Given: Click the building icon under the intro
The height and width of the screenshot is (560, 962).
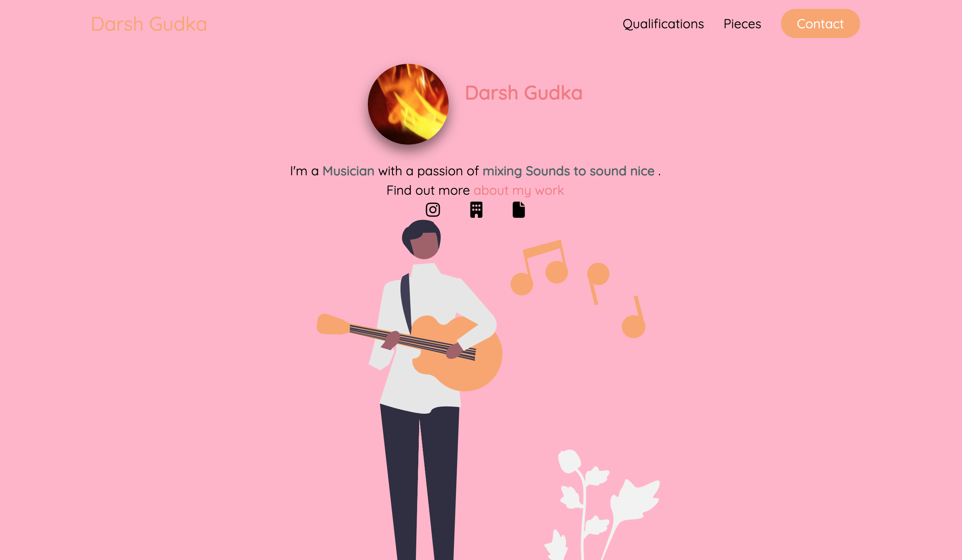Looking at the screenshot, I should click(476, 210).
